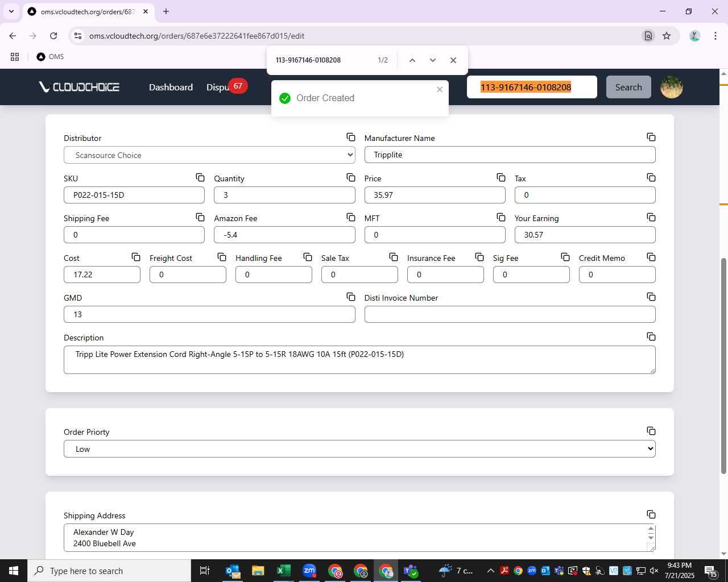Open the Order Priorty dropdown
The width and height of the screenshot is (728, 582).
coord(359,449)
